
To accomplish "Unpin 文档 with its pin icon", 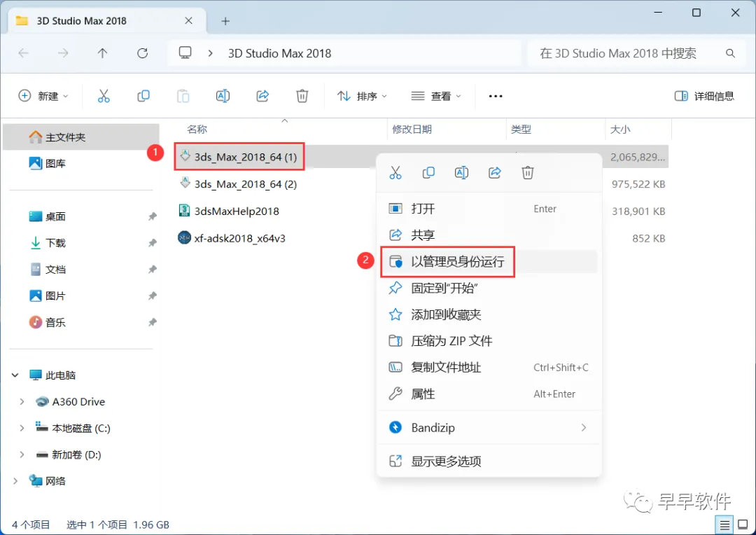I will (153, 269).
